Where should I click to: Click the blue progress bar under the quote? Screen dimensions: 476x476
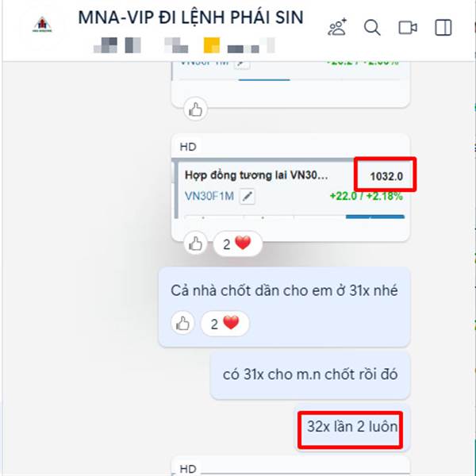(x=375, y=217)
